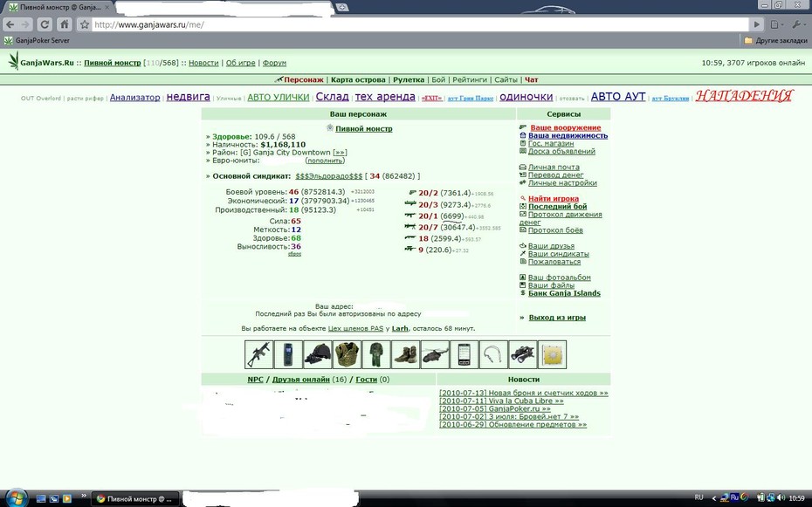Click the show desktop quick launch icon
812x507 pixels.
pyautogui.click(x=41, y=499)
